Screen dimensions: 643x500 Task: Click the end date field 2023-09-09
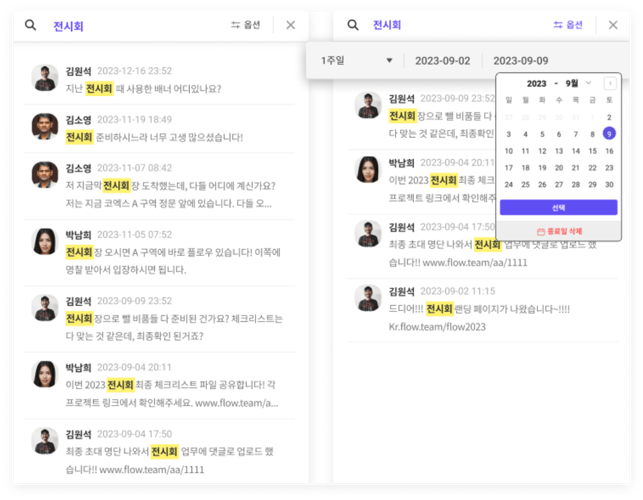[x=520, y=61]
